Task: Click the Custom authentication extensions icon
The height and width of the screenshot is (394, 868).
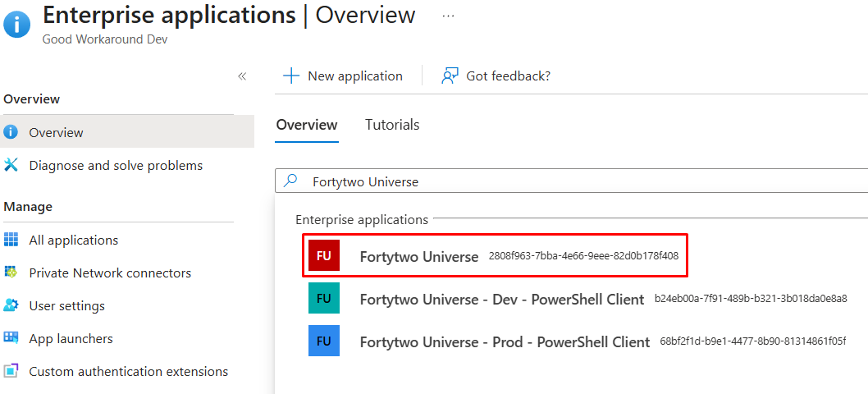Action: click(11, 371)
